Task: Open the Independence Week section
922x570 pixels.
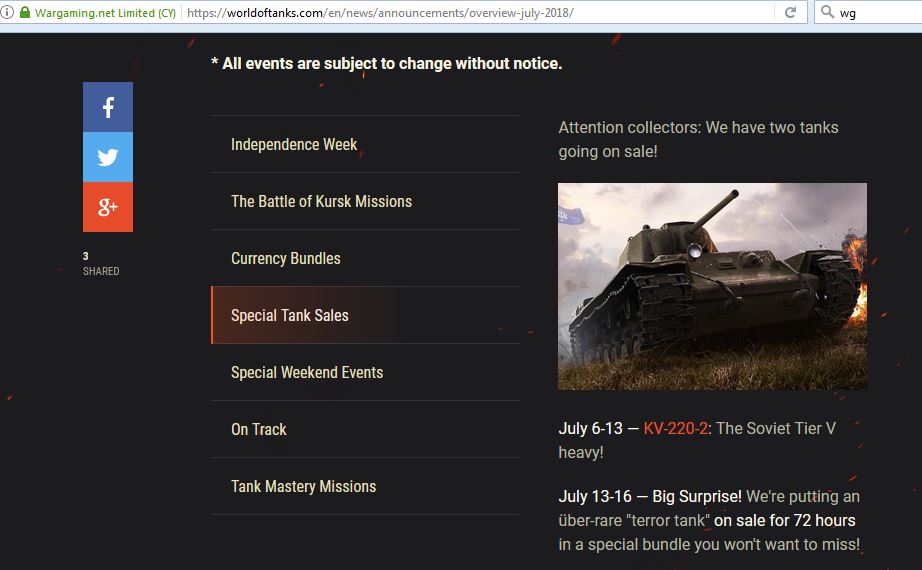Action: [365, 144]
